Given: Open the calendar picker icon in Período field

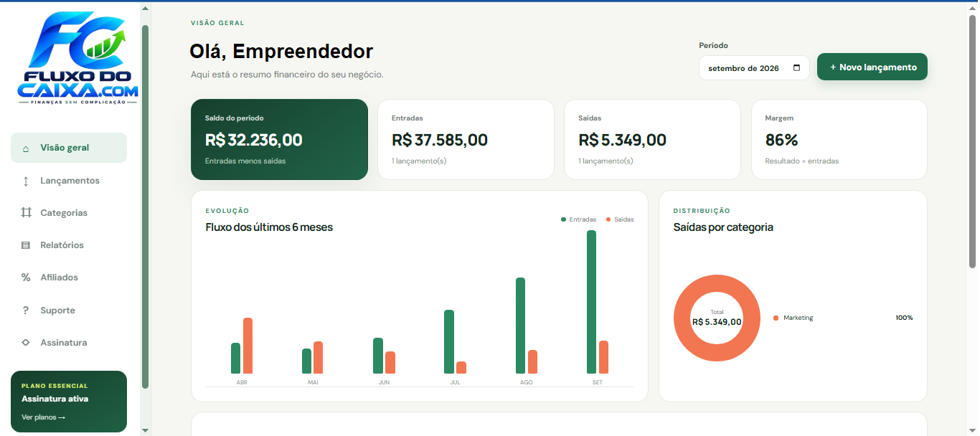Looking at the screenshot, I should pyautogui.click(x=797, y=68).
